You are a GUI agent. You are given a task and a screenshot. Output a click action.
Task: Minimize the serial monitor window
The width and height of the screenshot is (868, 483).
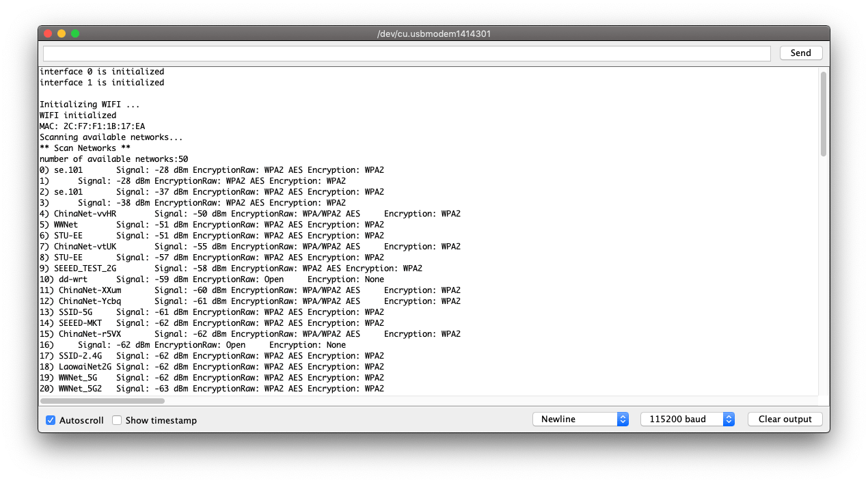click(x=62, y=33)
